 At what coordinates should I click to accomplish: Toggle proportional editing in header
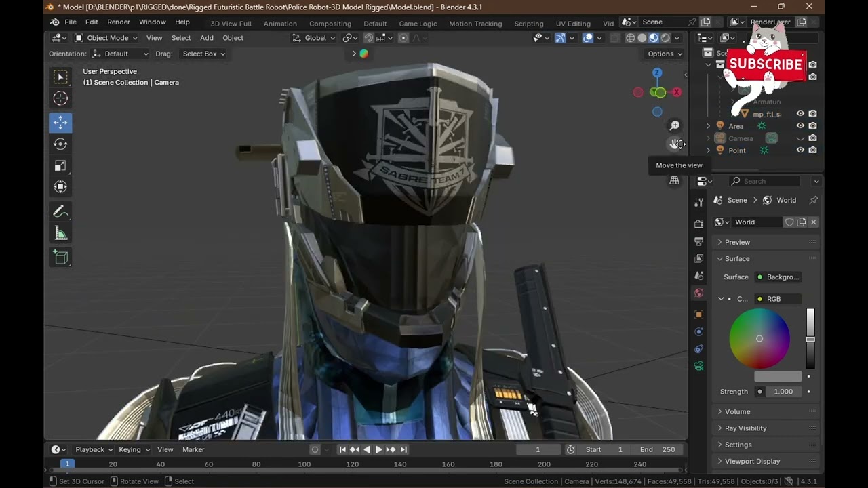click(x=403, y=38)
